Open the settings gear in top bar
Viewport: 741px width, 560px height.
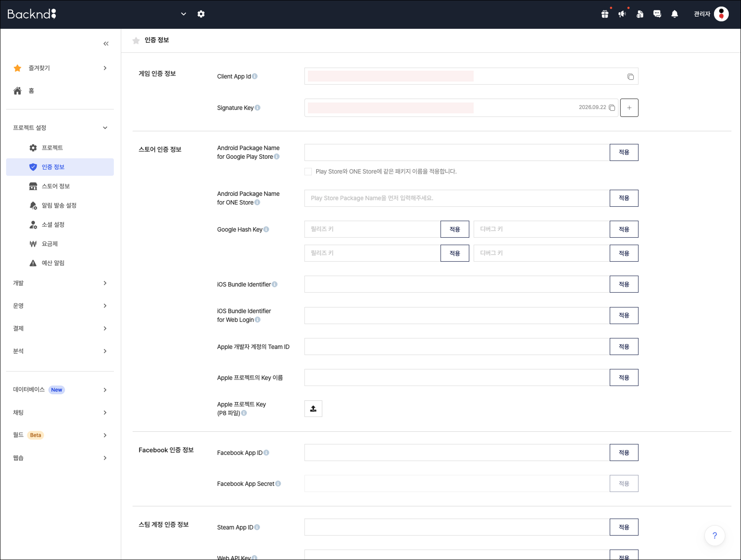click(201, 14)
